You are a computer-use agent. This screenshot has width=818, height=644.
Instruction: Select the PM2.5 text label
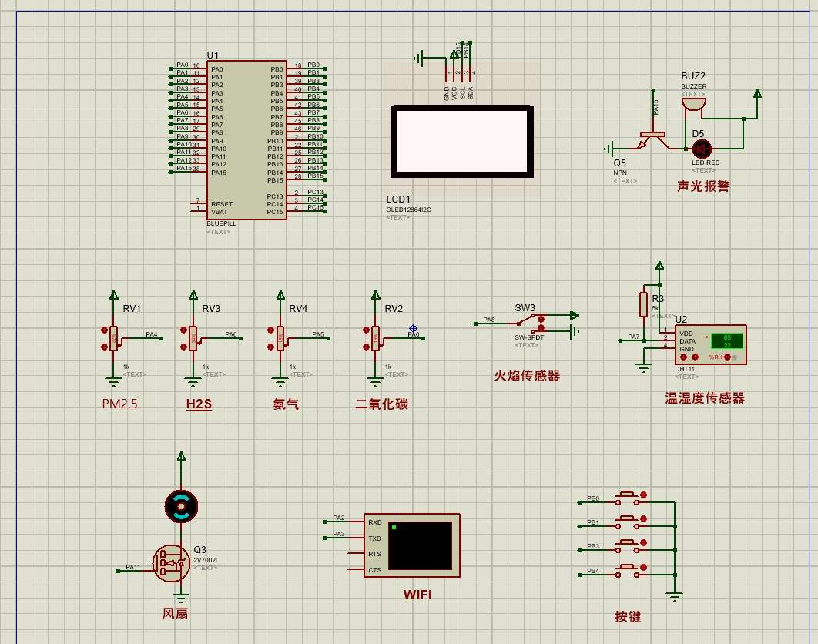(x=120, y=404)
